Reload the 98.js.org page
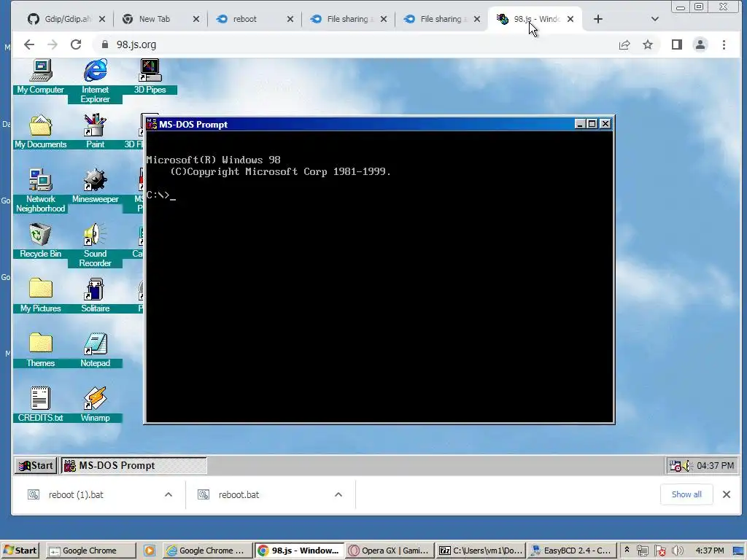Image resolution: width=747 pixels, height=560 pixels. point(76,44)
